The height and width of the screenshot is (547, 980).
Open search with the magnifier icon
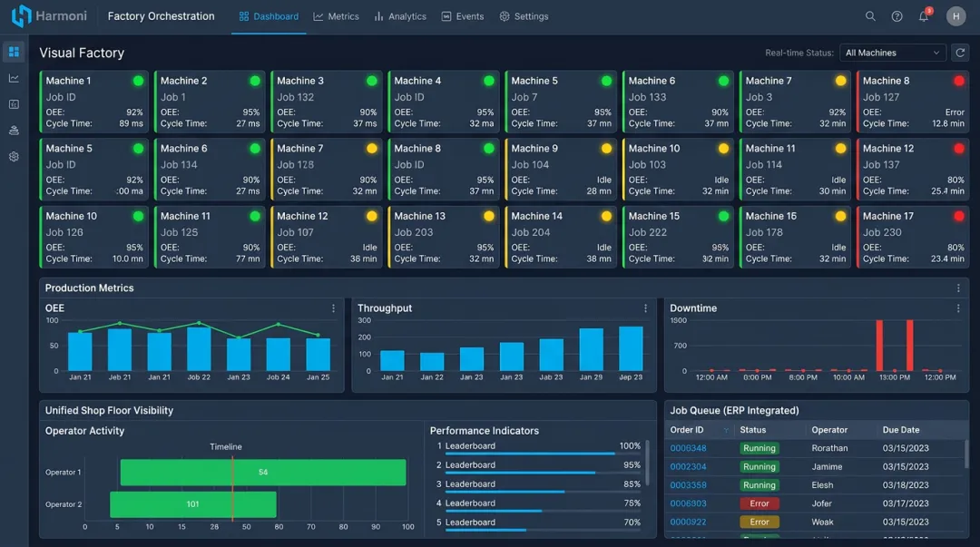tap(870, 16)
